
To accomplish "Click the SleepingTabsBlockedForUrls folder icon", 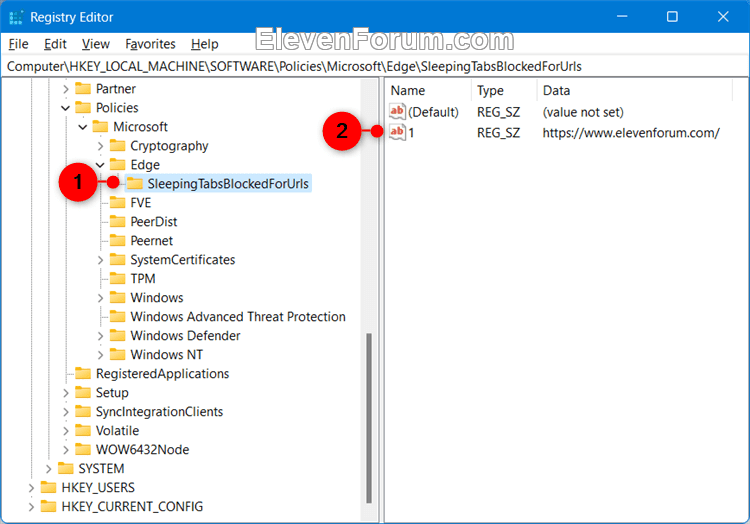I will click(x=135, y=184).
